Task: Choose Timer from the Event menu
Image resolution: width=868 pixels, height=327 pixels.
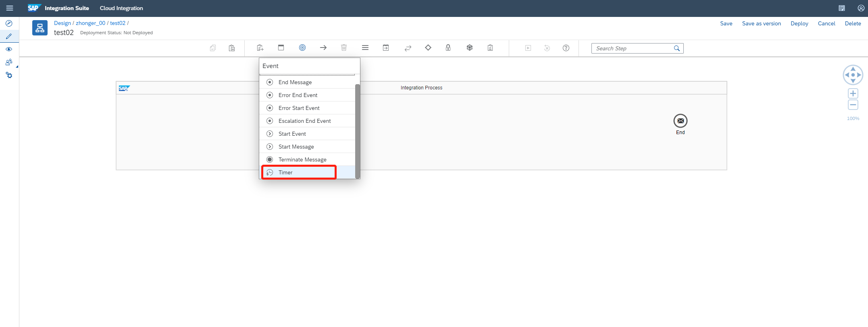Action: [x=307, y=172]
